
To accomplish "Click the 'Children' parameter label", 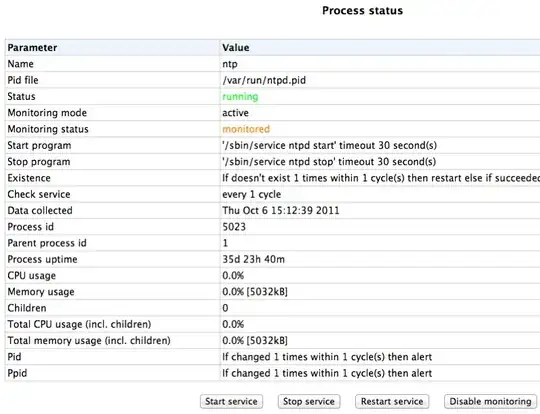I will click(27, 308).
